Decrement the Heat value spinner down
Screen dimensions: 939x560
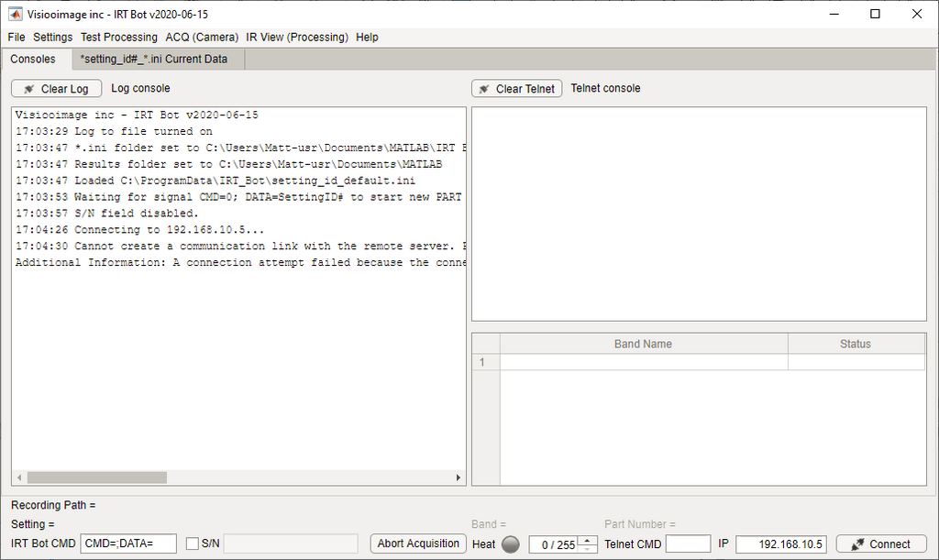587,549
